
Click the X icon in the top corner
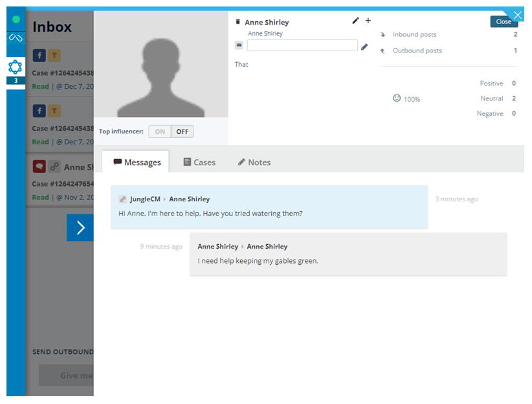tap(517, 15)
